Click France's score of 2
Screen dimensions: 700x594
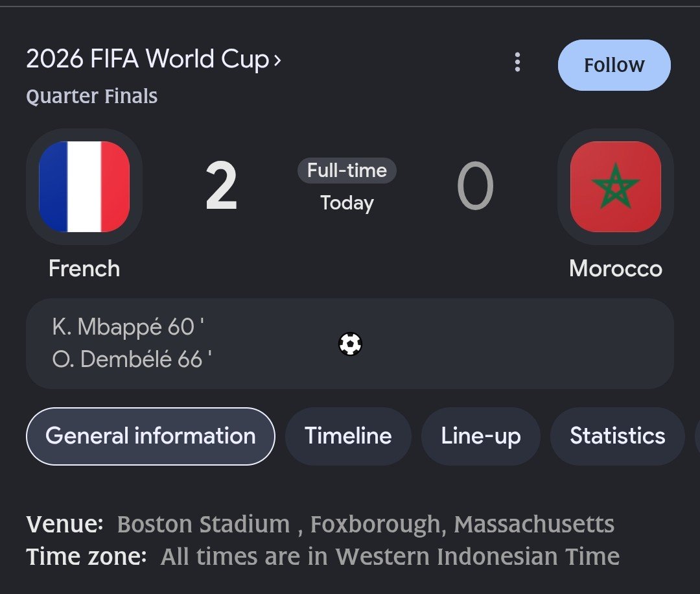tap(221, 187)
